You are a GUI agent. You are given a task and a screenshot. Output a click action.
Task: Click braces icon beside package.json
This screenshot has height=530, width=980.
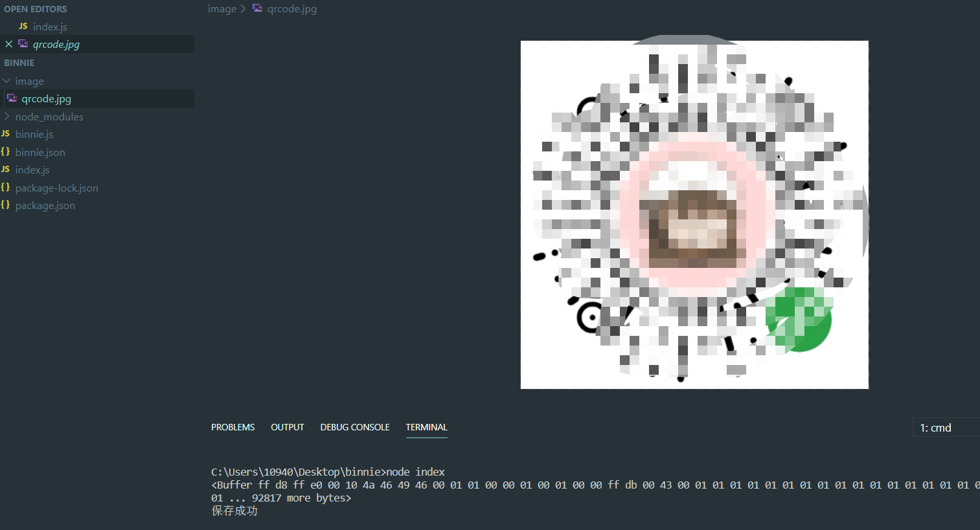click(5, 204)
